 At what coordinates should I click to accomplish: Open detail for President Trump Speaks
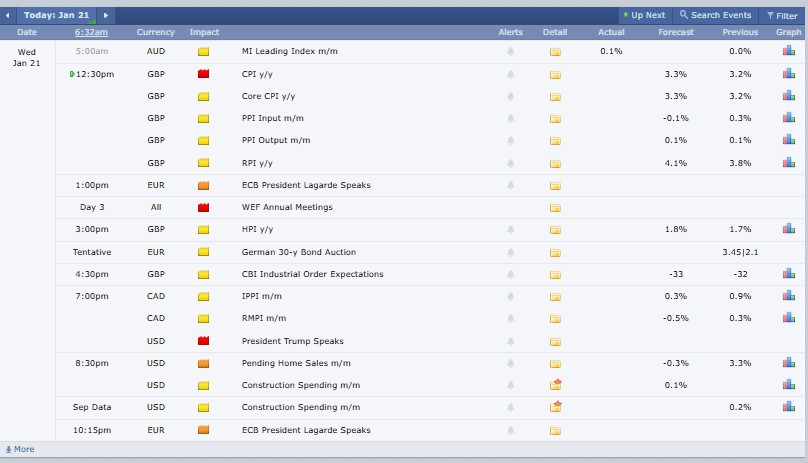coord(555,341)
